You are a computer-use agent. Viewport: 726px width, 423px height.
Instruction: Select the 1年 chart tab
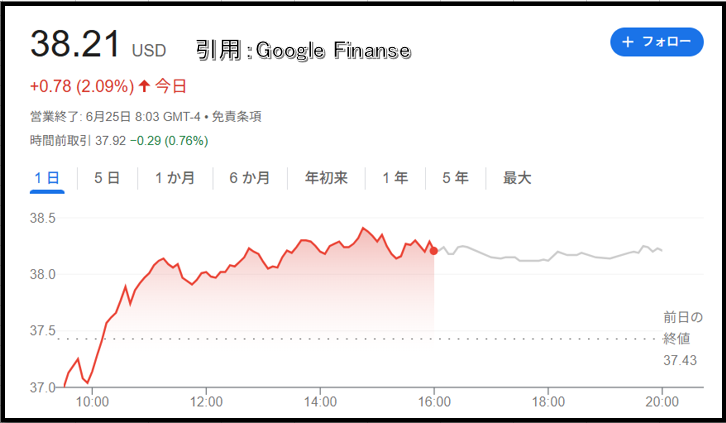[395, 178]
